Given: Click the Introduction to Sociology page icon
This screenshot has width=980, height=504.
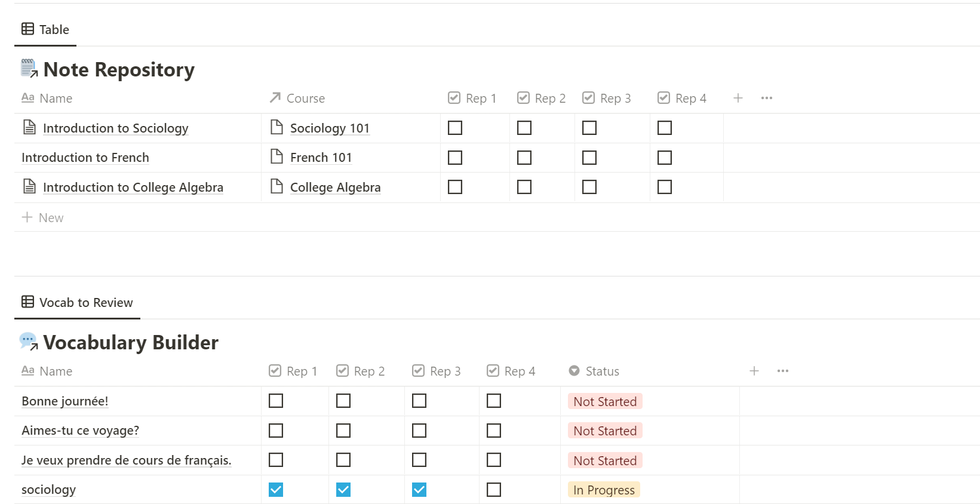Looking at the screenshot, I should (29, 127).
